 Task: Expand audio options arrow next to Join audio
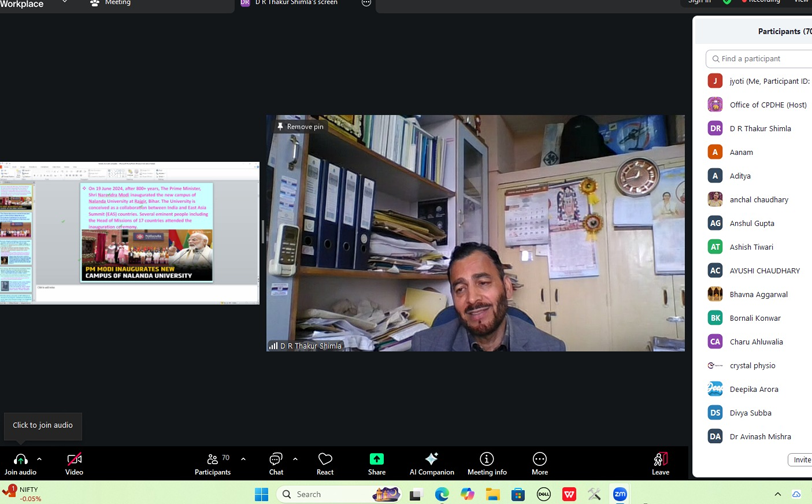tap(39, 459)
